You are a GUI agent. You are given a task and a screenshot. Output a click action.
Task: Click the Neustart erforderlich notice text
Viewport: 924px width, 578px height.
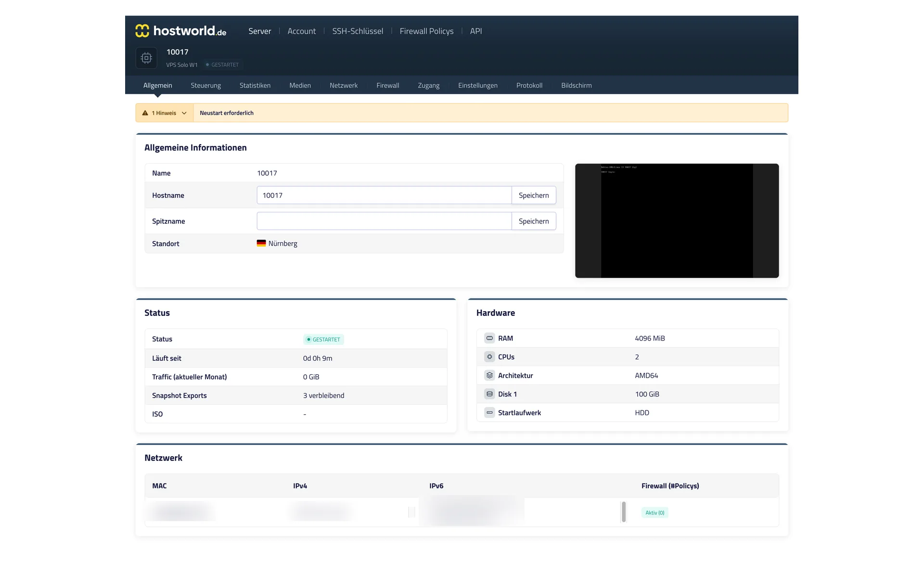click(227, 113)
